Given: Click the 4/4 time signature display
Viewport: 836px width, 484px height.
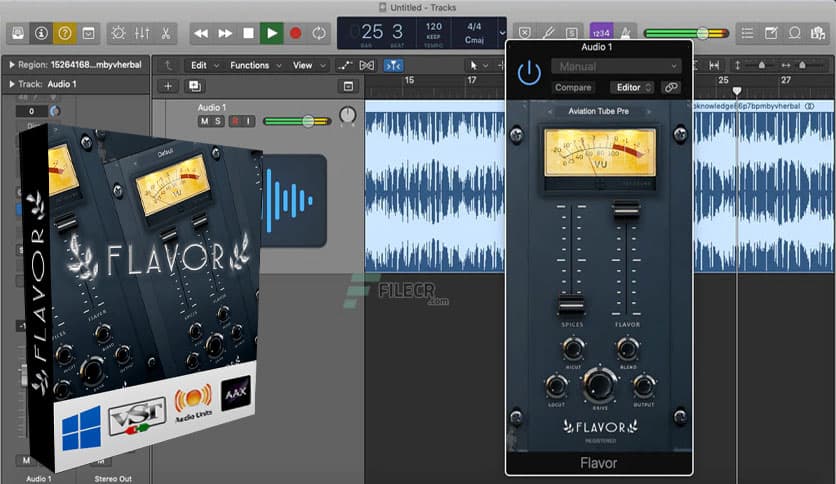Looking at the screenshot, I should [474, 26].
